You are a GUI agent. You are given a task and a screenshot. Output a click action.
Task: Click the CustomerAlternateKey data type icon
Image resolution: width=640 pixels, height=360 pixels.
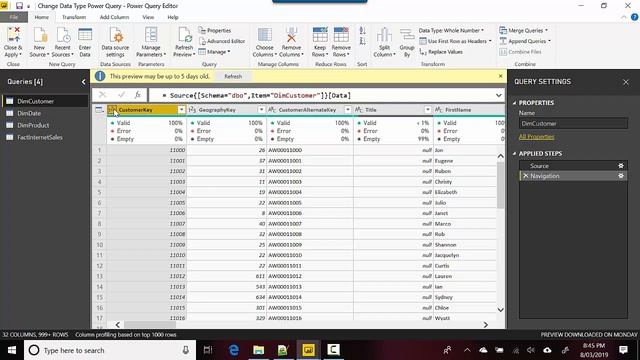[x=272, y=110]
